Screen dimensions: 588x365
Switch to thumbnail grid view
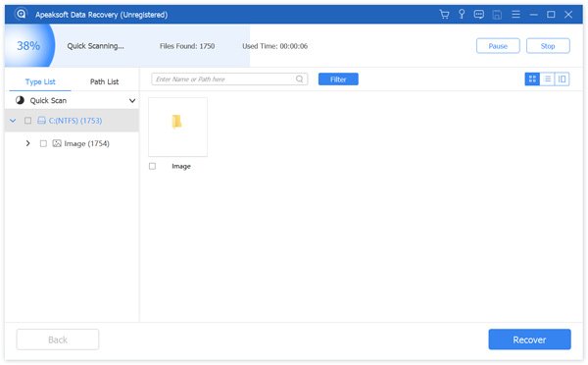click(x=532, y=78)
